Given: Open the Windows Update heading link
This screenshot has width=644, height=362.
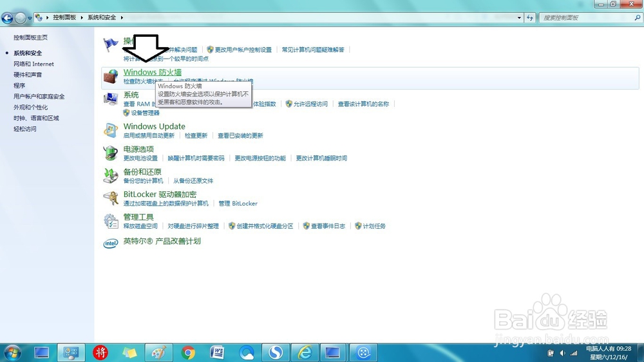Looking at the screenshot, I should (154, 126).
